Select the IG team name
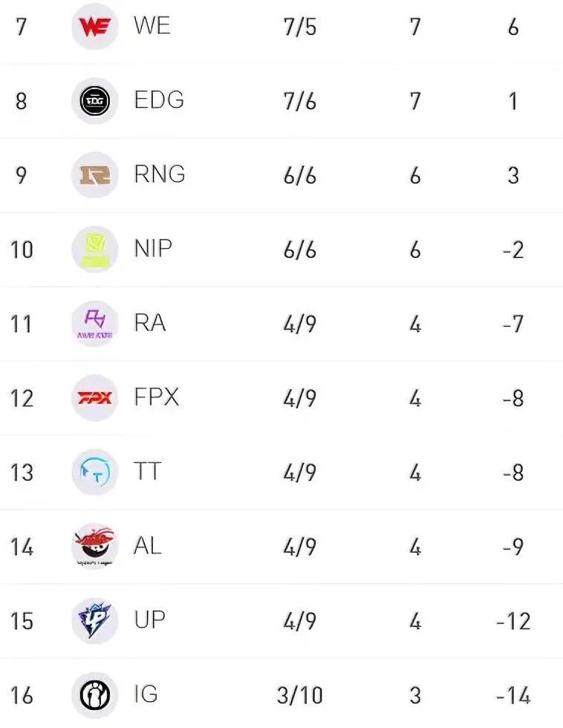Viewport: 563px width, 728px height. point(146,694)
